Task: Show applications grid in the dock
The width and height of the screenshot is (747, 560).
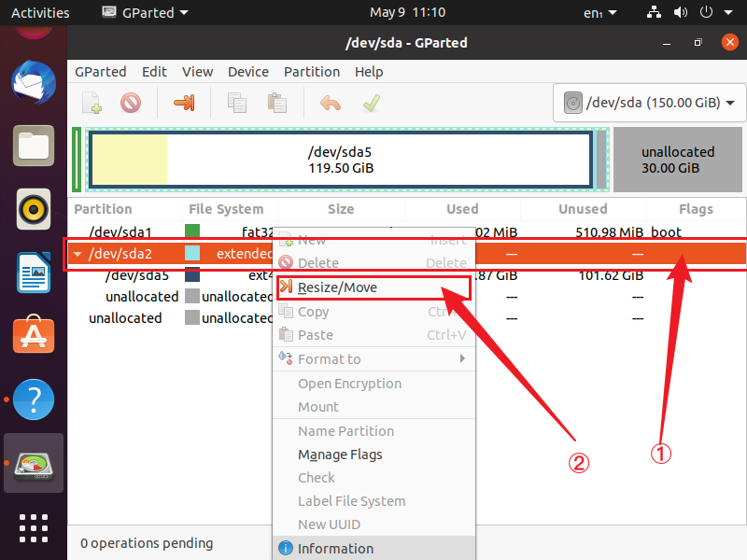Action: coord(34,528)
